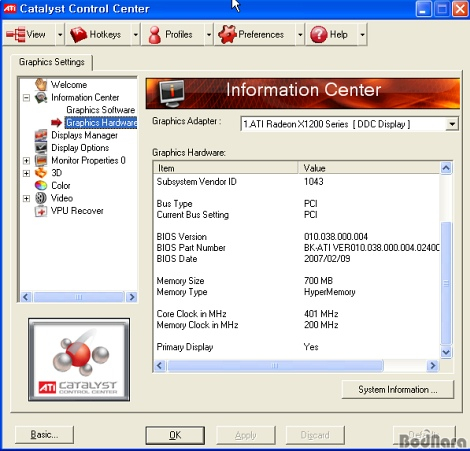This screenshot has height=451, width=470.
Task: Click the Core Clock '401 MHz' value
Action: click(x=321, y=314)
